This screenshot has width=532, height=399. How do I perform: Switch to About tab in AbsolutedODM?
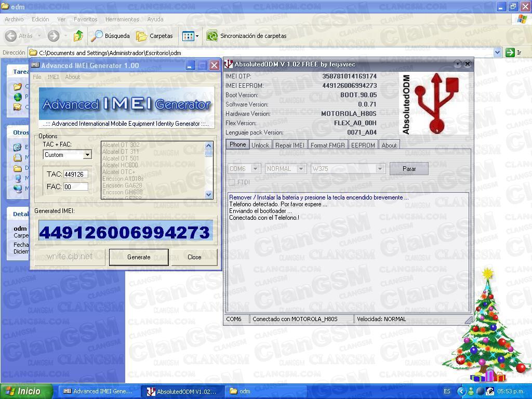tap(389, 145)
